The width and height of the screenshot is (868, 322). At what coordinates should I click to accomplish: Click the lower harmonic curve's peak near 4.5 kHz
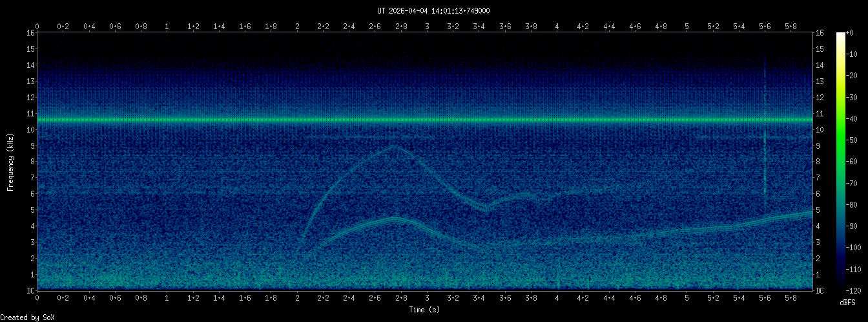pyautogui.click(x=395, y=219)
